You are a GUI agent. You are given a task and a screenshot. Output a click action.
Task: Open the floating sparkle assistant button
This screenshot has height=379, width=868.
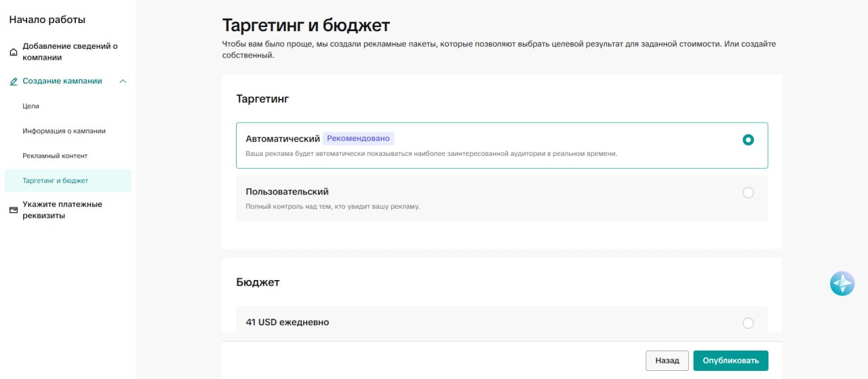[842, 283]
